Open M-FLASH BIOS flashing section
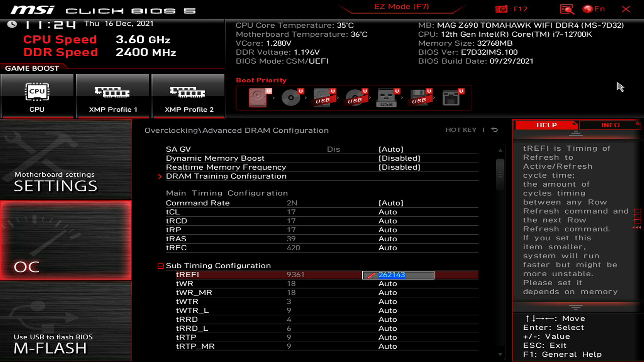 (66, 322)
